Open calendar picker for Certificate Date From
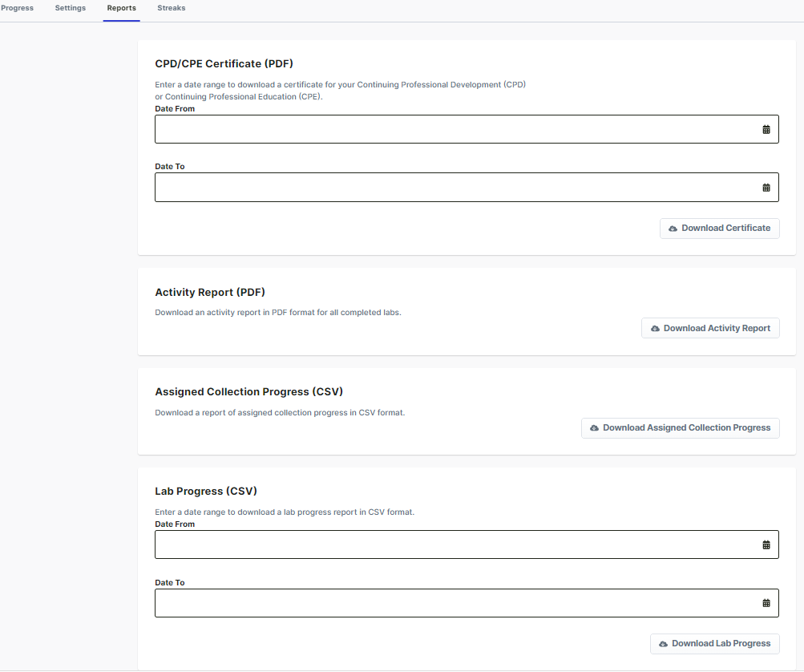Image resolution: width=804 pixels, height=672 pixels. [x=766, y=129]
